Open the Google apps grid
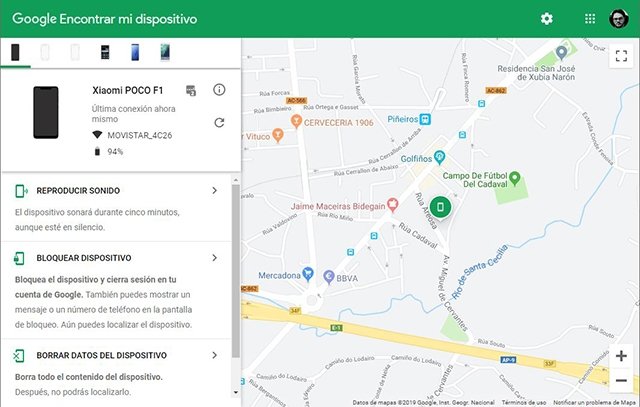 pos(590,19)
